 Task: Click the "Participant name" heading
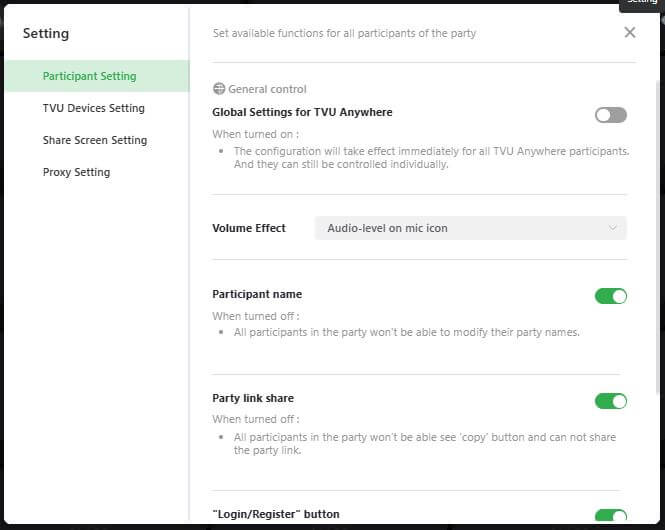tap(257, 294)
